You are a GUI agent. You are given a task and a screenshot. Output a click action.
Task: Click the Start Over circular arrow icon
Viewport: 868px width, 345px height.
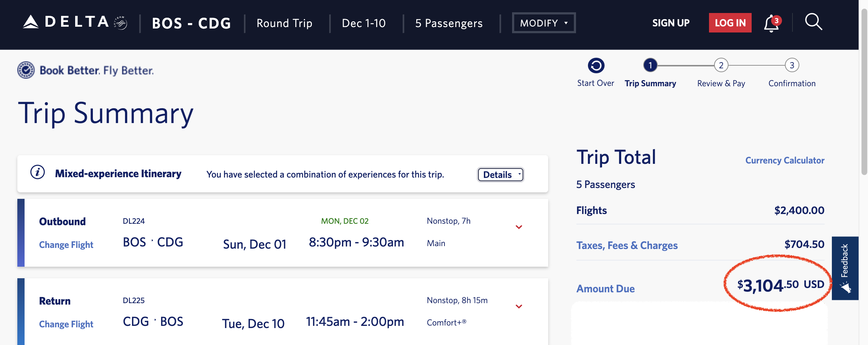596,66
